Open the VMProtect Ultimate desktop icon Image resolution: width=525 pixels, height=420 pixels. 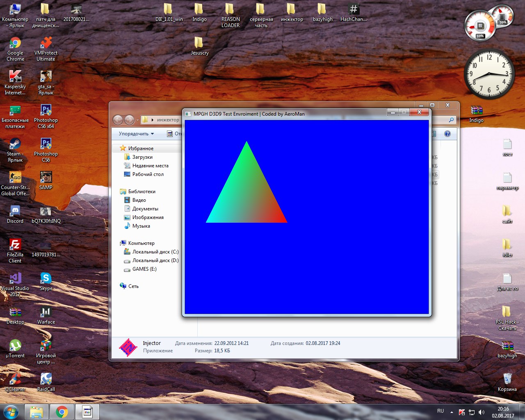pos(46,43)
